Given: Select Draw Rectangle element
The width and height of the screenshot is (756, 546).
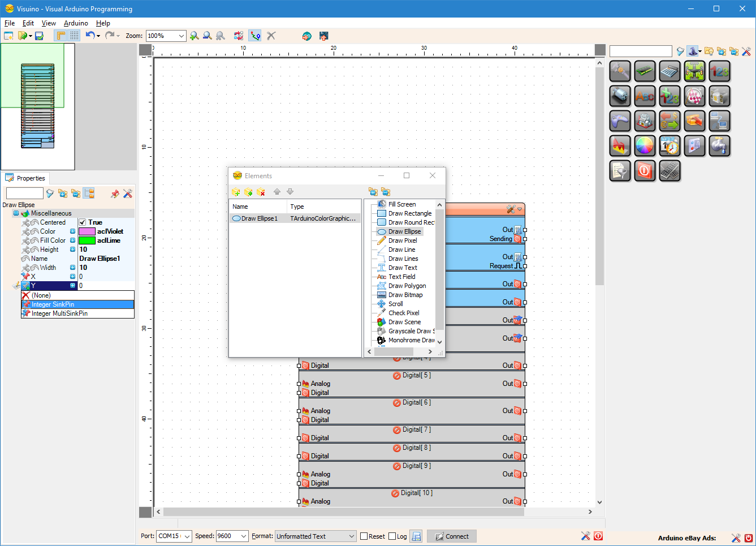Looking at the screenshot, I should [409, 213].
